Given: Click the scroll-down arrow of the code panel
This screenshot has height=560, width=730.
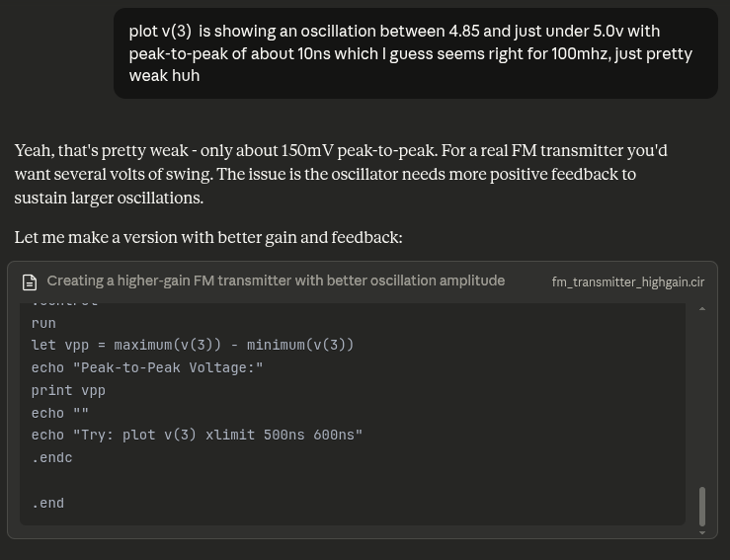Looking at the screenshot, I should 702,532.
